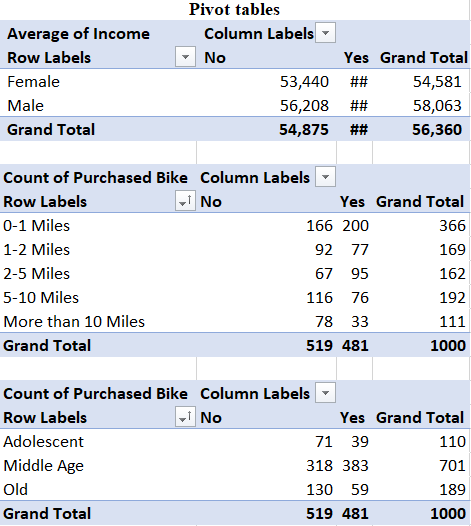This screenshot has height=526, width=471.
Task: Click Middle Age Yes count 383
Action: point(355,465)
